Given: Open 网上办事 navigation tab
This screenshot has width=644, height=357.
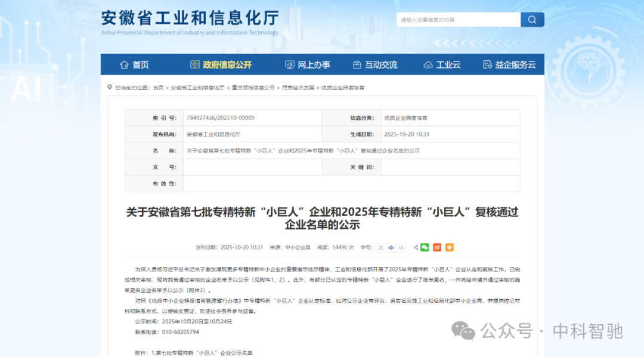Looking at the screenshot, I should pyautogui.click(x=308, y=65).
